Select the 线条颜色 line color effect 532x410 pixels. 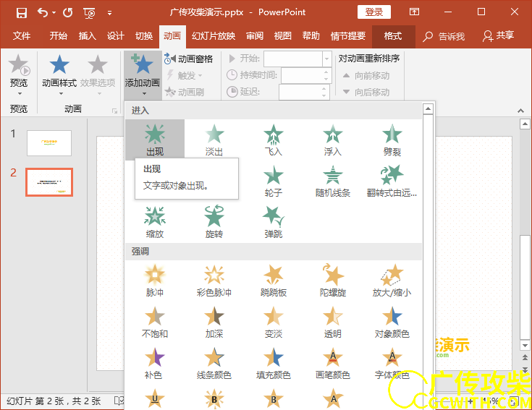pyautogui.click(x=214, y=363)
